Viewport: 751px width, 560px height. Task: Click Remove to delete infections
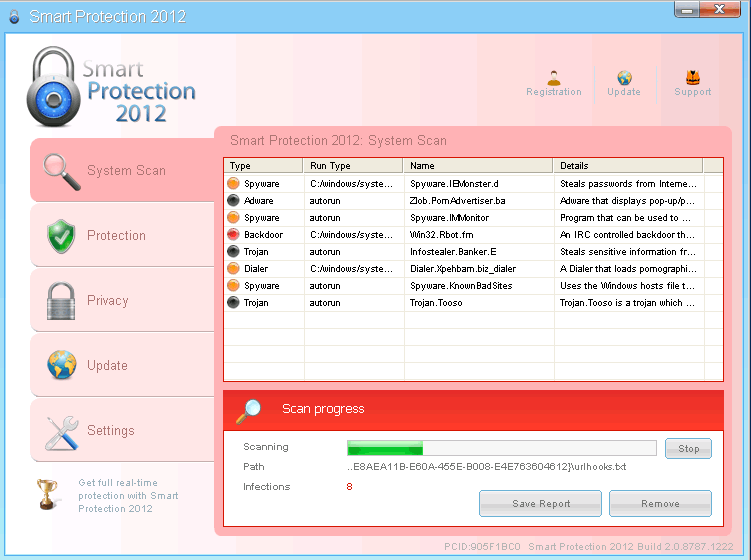[660, 504]
